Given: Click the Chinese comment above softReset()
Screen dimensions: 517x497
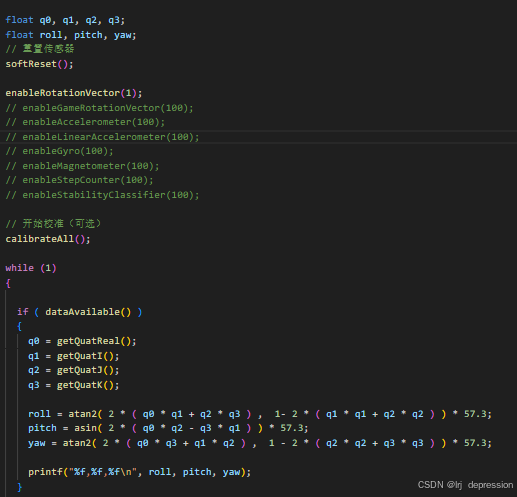Looking at the screenshot, I should [x=40, y=49].
